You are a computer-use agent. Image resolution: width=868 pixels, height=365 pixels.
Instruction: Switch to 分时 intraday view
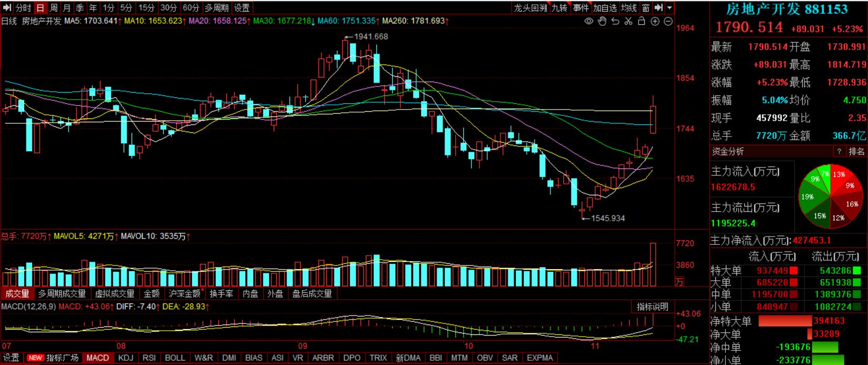point(23,8)
